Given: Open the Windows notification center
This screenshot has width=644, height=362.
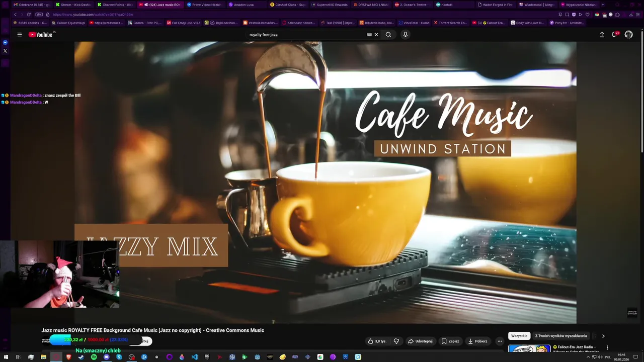Looking at the screenshot, I should tap(636, 357).
